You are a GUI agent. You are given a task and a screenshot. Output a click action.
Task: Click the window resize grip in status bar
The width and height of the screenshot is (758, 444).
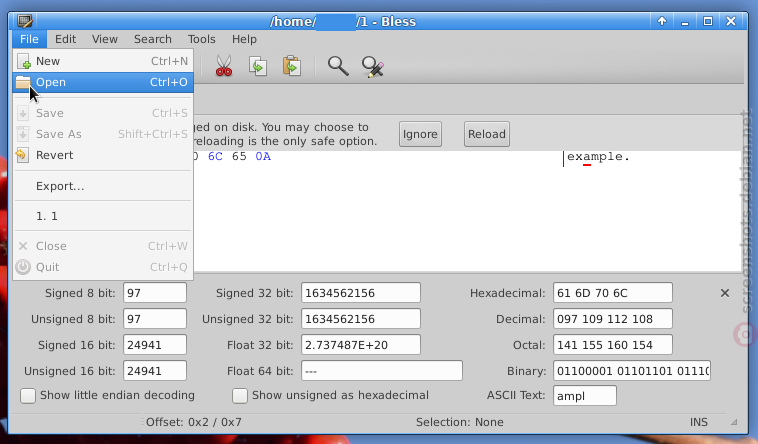click(x=734, y=422)
